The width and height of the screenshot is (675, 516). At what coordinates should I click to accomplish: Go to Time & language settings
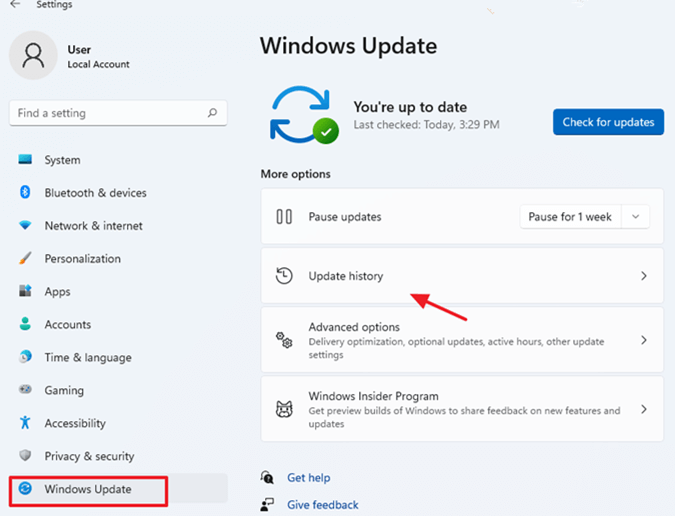pos(87,358)
